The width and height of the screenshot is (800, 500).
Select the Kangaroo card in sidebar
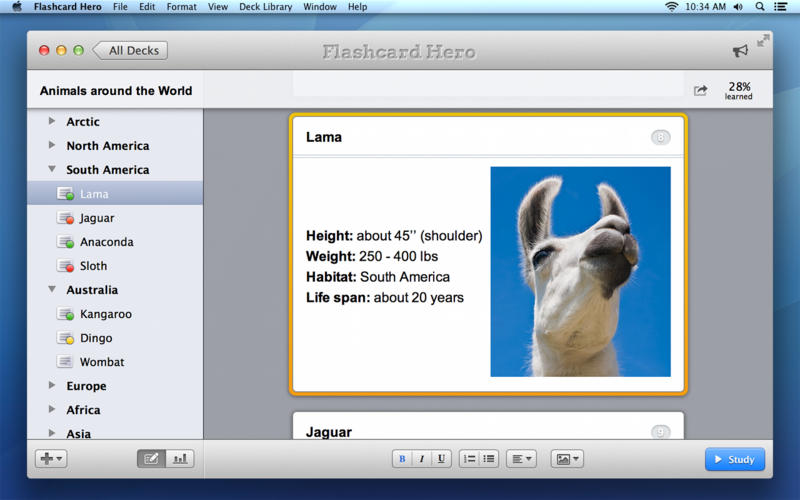point(115,314)
